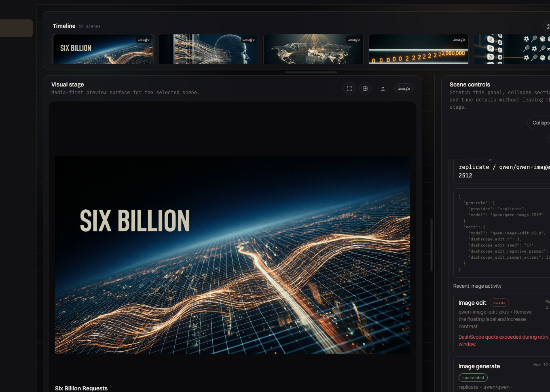Select the sports icons scene thumbnail
Viewport: 550px width, 392px height.
click(x=512, y=49)
